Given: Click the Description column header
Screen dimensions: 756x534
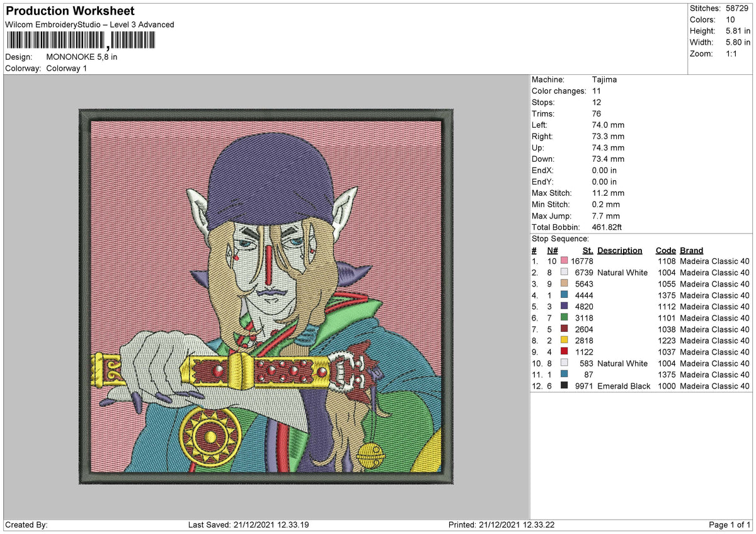Looking at the screenshot, I should coord(620,250).
